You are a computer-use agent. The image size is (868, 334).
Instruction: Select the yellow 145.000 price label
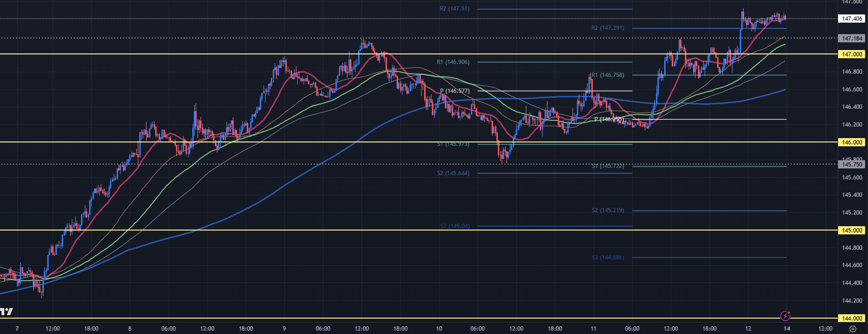[x=852, y=230]
